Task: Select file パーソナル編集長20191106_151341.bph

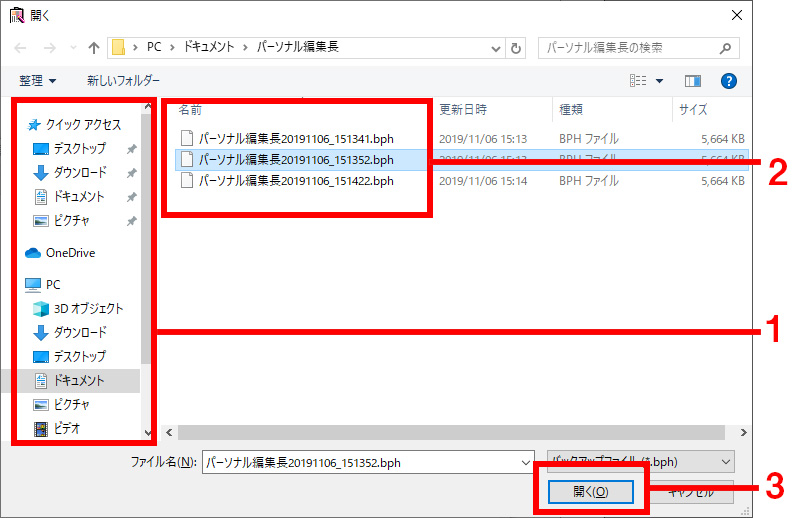Action: click(296, 138)
